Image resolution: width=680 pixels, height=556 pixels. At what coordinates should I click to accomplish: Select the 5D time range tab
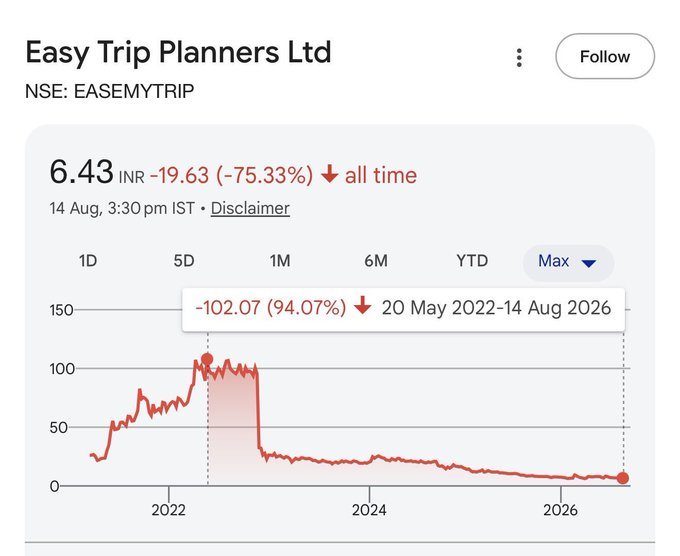pyautogui.click(x=184, y=261)
